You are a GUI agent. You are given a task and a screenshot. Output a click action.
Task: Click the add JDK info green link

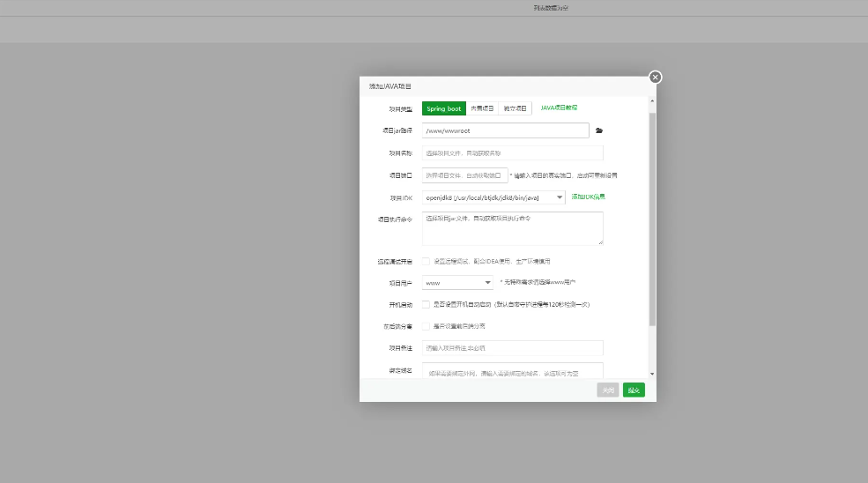click(x=588, y=197)
